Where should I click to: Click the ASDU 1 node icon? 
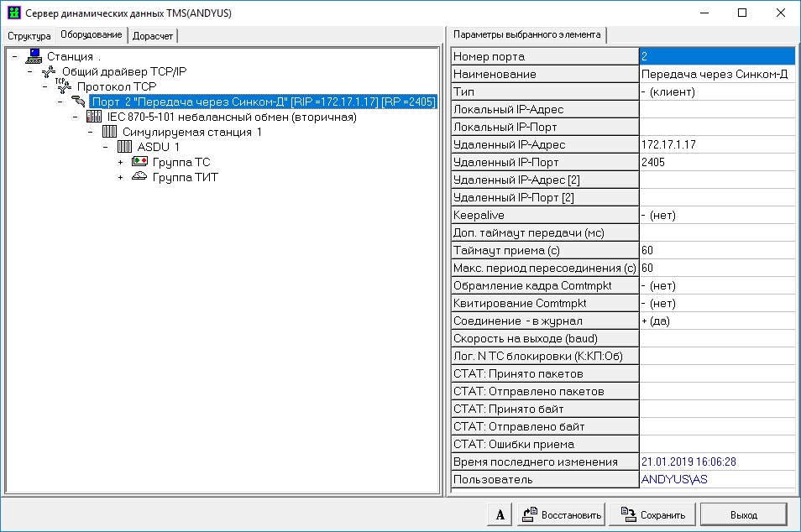[x=124, y=147]
